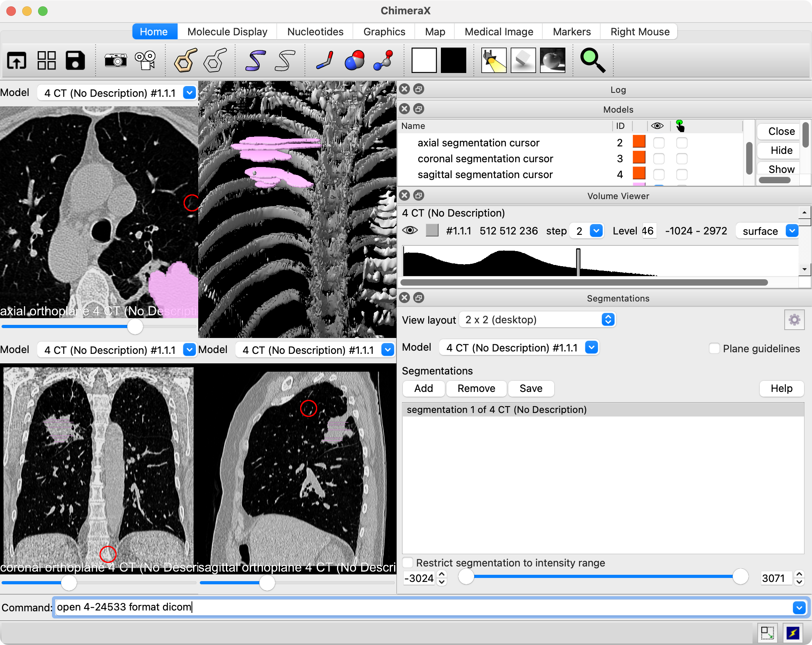The width and height of the screenshot is (812, 645).
Task: Open the Right Mouse tab
Action: point(640,32)
